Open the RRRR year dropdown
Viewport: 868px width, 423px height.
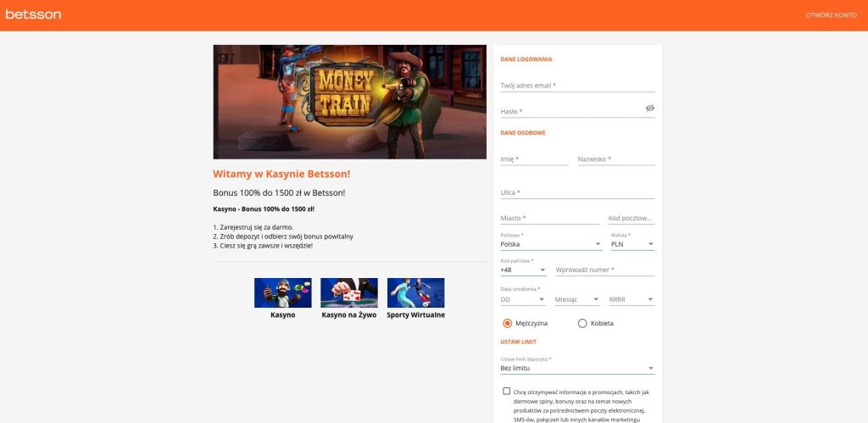[632, 299]
